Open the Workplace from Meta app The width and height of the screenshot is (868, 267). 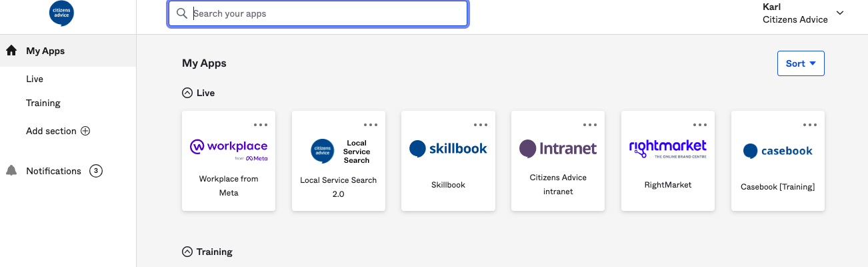click(x=229, y=161)
